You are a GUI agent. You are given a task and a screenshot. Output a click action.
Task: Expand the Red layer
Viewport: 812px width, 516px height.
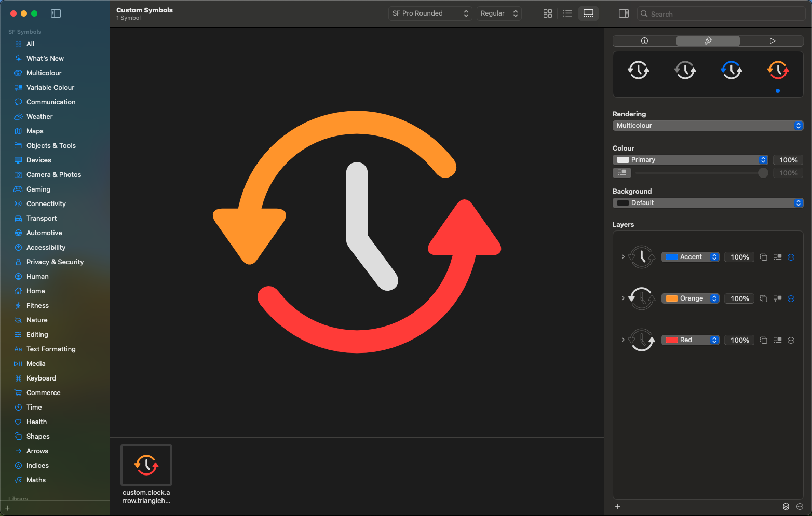(x=623, y=340)
